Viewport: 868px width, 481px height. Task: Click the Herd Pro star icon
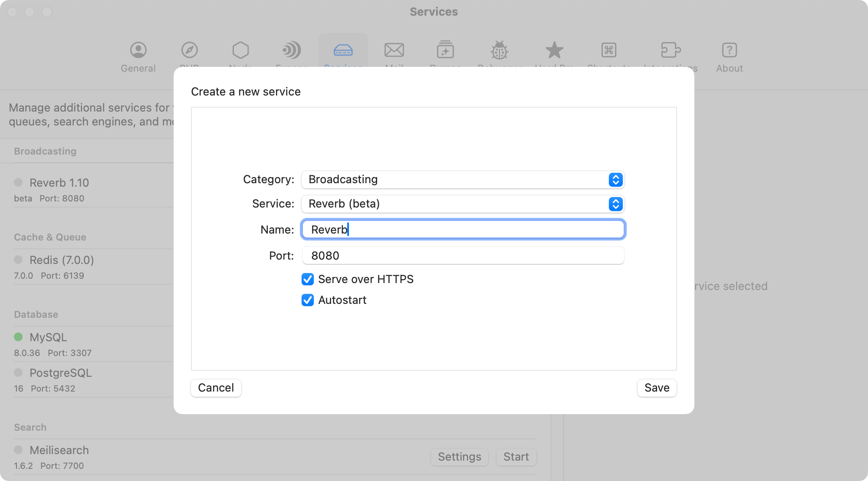point(555,50)
